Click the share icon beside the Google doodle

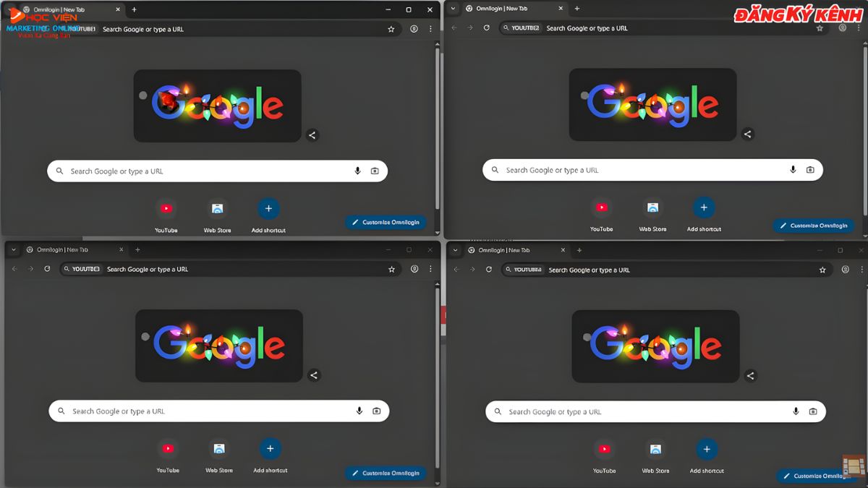314,135
